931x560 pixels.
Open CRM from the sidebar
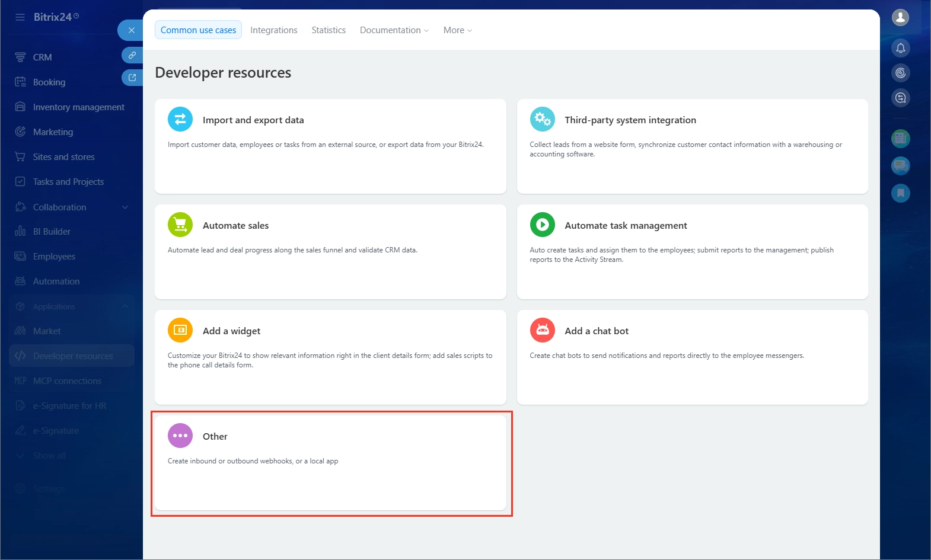[x=43, y=57]
